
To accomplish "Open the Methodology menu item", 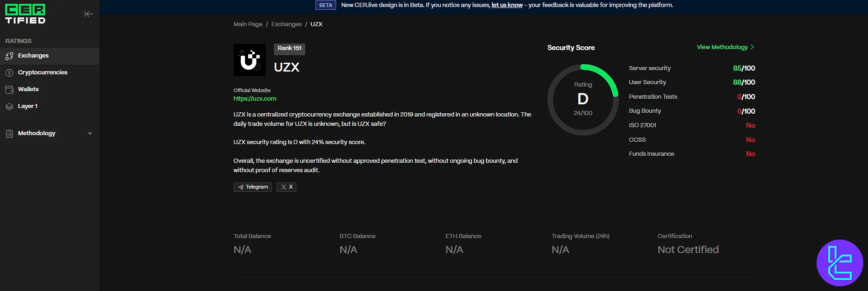I will point(50,133).
